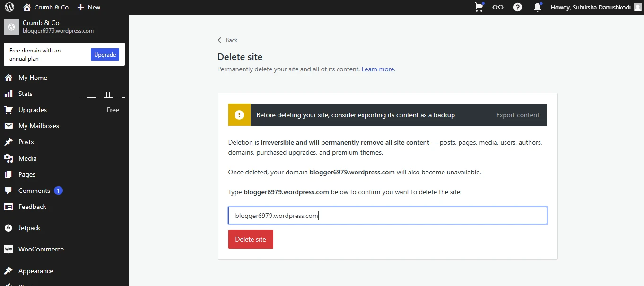Click the + New dropdown in admin bar
Viewport: 644px width, 286px height.
89,7
